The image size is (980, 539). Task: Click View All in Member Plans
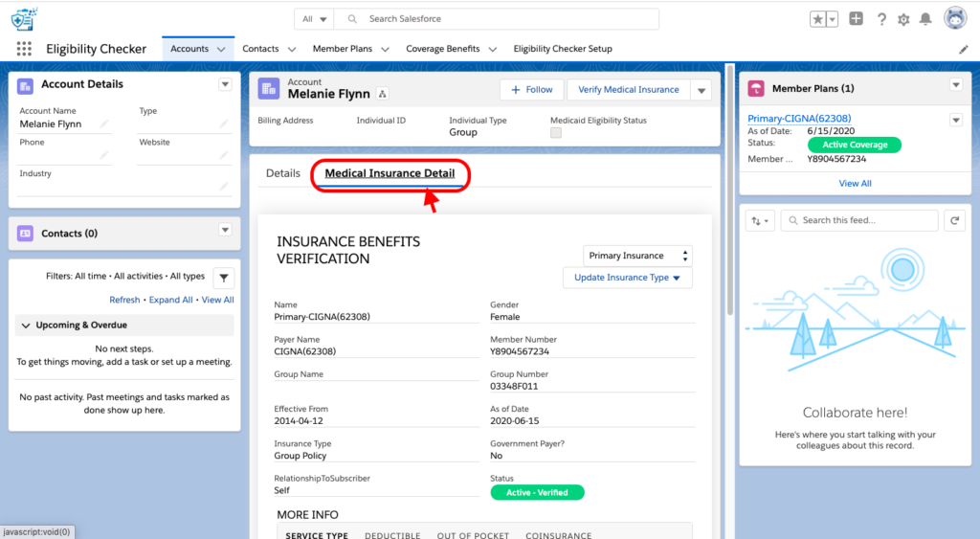855,183
